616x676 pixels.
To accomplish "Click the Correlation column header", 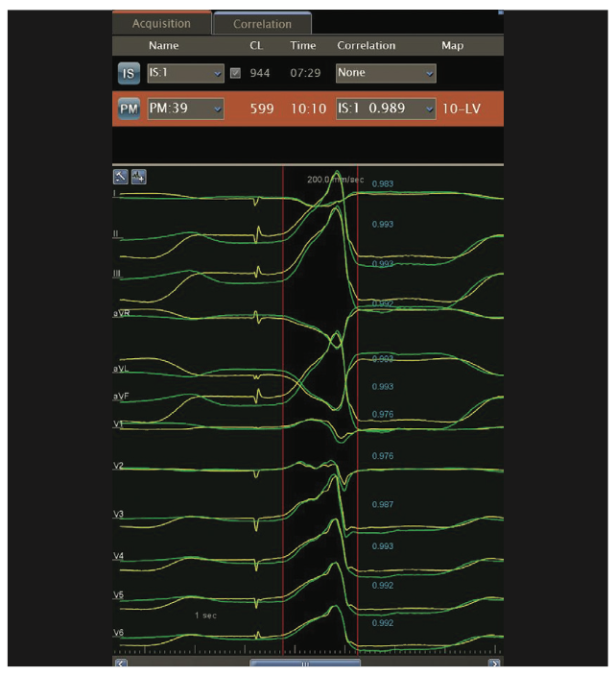I will coord(367,45).
